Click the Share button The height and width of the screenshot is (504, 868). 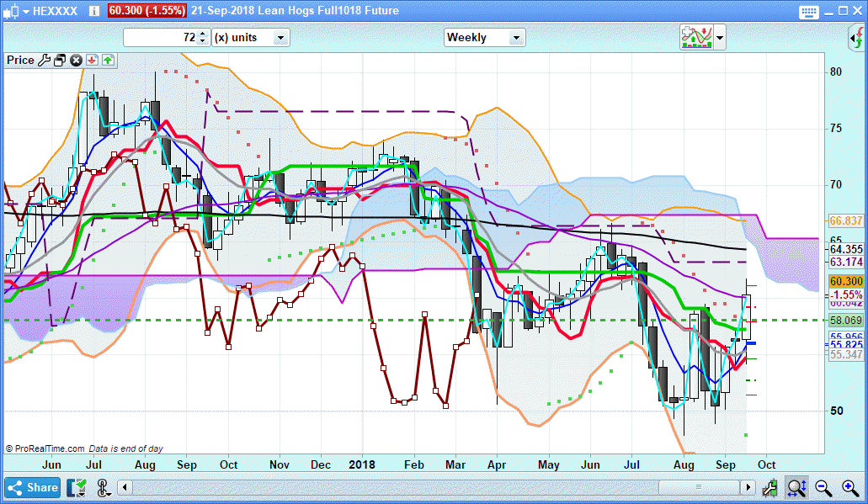[33, 487]
